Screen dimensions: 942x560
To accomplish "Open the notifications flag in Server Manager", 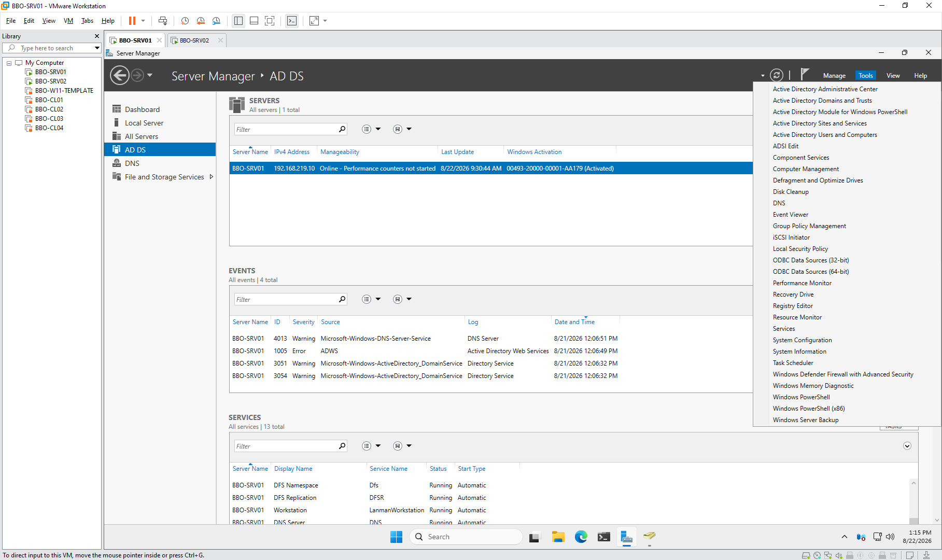I will point(805,75).
